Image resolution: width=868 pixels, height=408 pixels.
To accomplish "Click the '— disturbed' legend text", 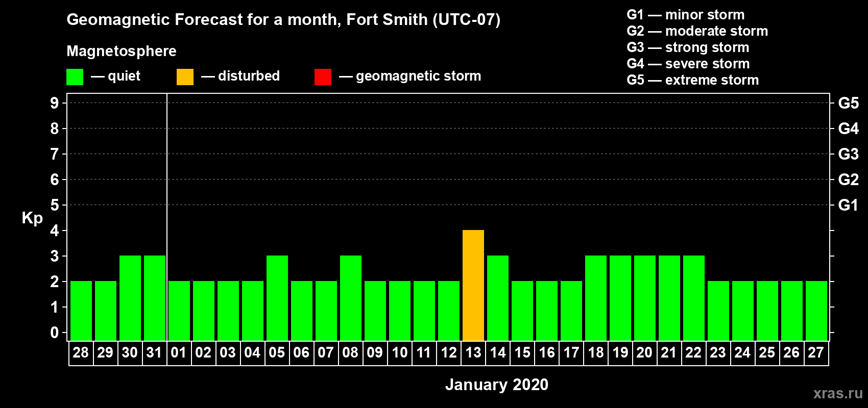I will (x=240, y=76).
